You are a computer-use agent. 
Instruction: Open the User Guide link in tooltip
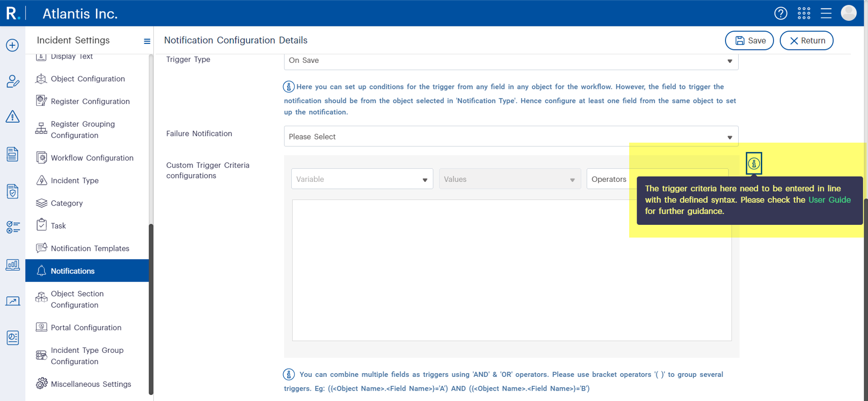click(x=829, y=200)
